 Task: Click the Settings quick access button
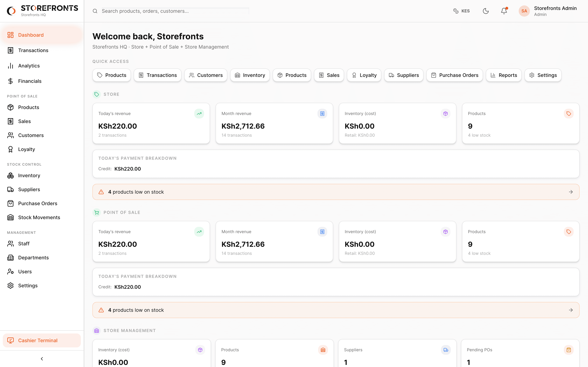click(543, 75)
